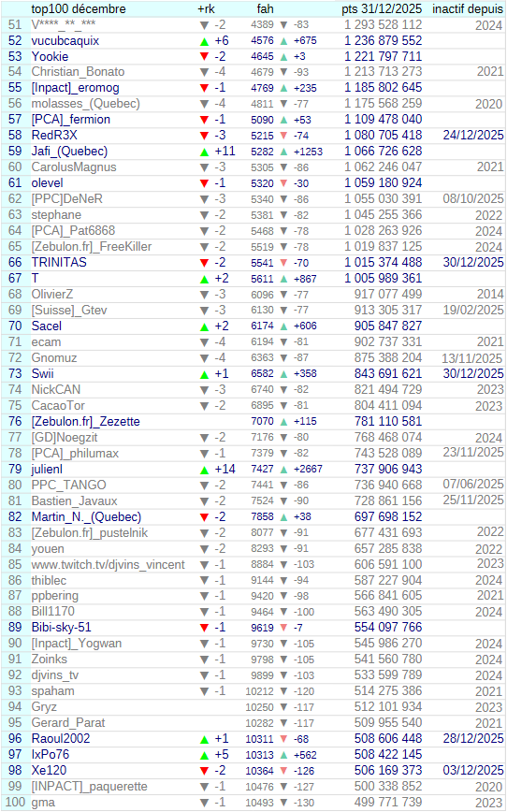
Task: Select the green up arrow next to +11 for Jafi_(Quebec)
Action: tap(205, 152)
